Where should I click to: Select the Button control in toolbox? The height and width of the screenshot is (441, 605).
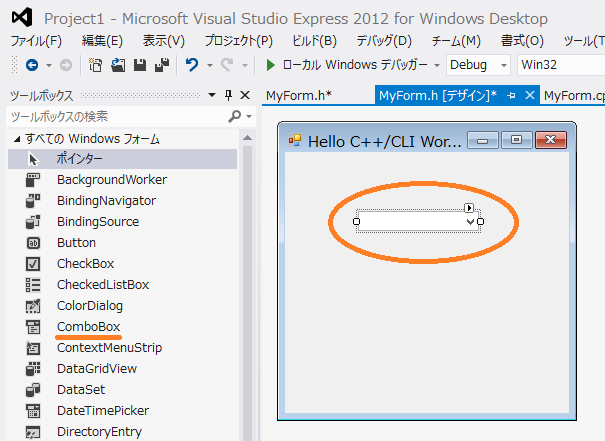pyautogui.click(x=76, y=243)
